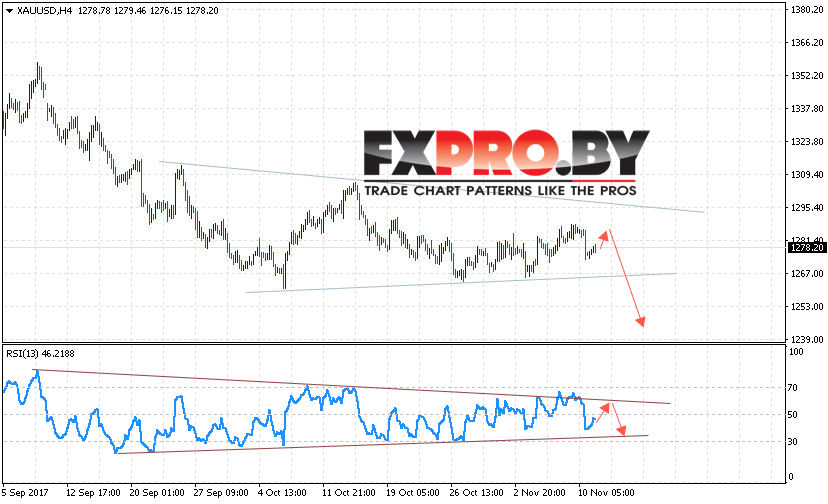
Task: Select open price 1278.78 in chart header
Action: click(x=94, y=11)
